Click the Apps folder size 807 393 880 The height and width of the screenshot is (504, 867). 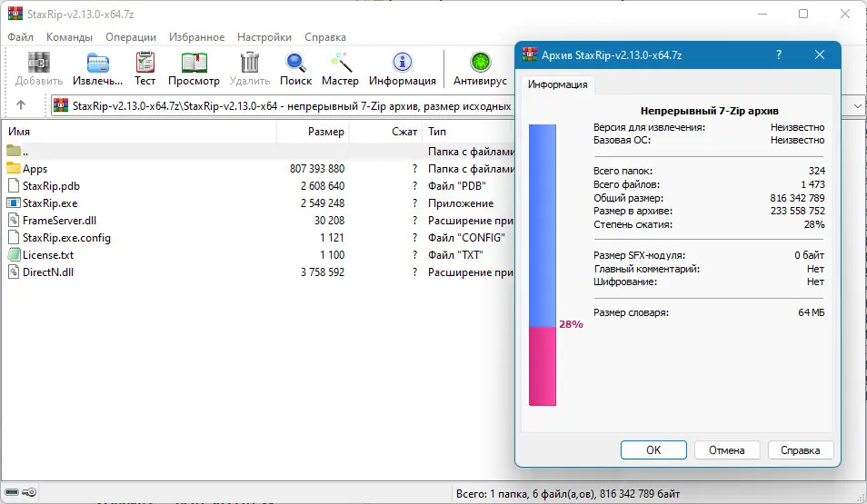317,168
